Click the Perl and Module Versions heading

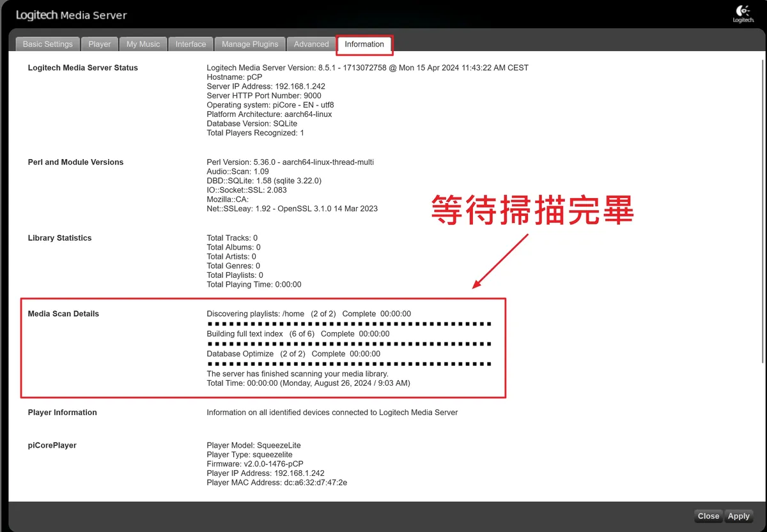pos(76,162)
